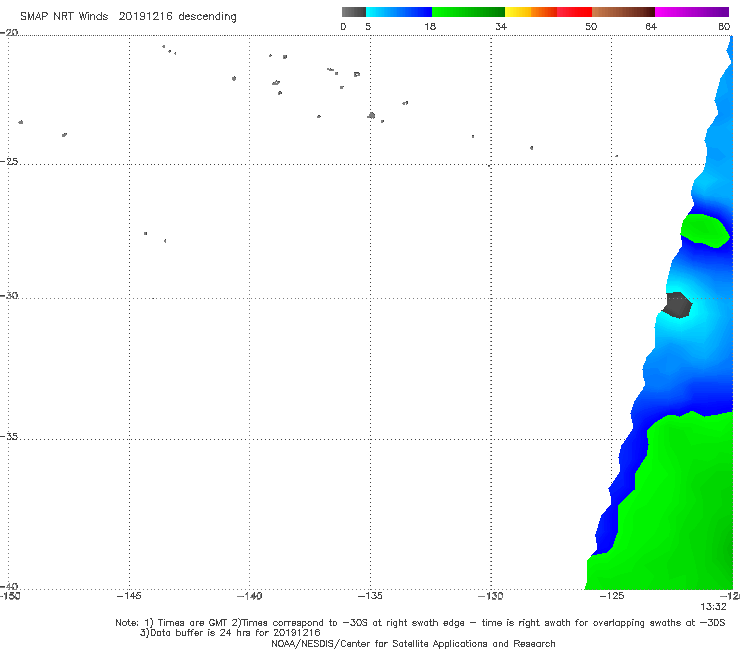The width and height of the screenshot is (740, 650).
Task: Click the color bar label '50'
Action: 591,27
